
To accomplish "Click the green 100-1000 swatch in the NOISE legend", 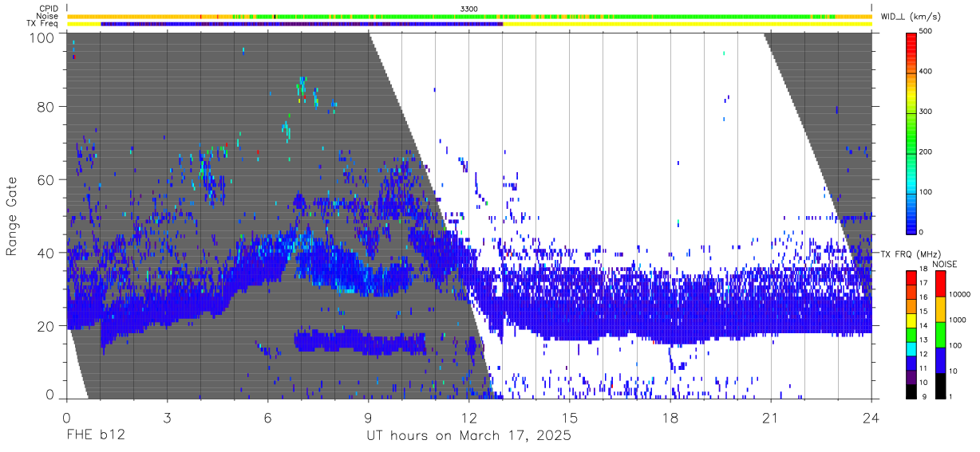I will coord(939,333).
